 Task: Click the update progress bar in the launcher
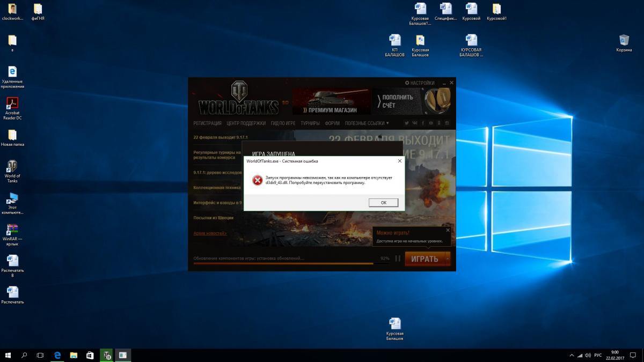291,264
